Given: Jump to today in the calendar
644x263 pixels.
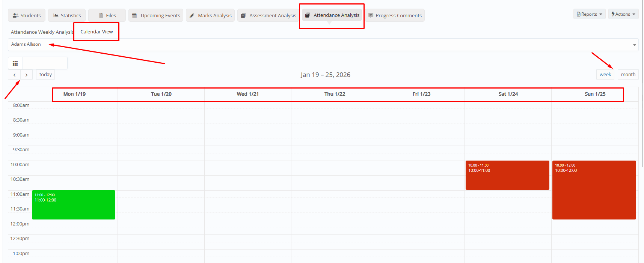Looking at the screenshot, I should coord(45,75).
